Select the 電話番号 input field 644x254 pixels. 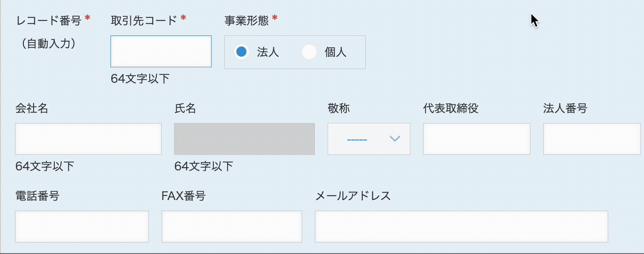point(82,227)
